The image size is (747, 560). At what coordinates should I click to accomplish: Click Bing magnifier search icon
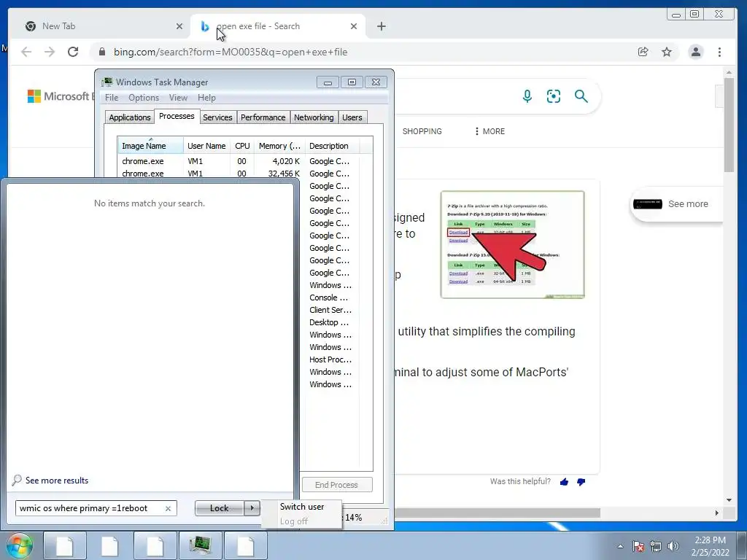pos(581,96)
